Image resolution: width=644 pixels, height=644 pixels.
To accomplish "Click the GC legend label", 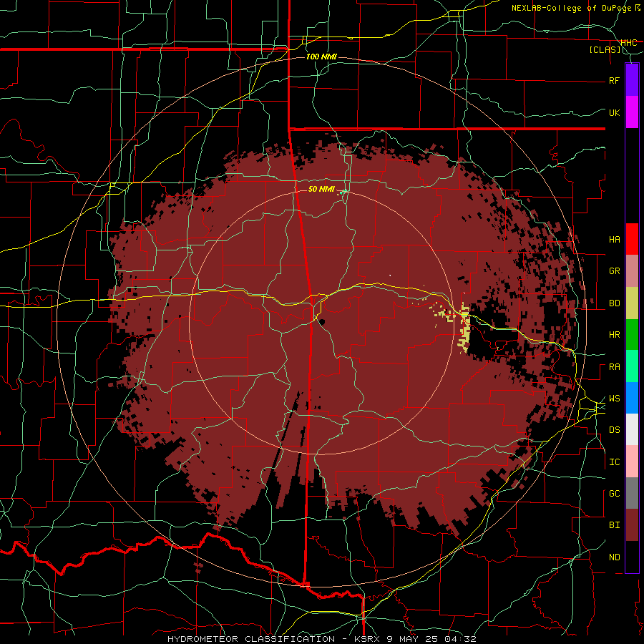I will coord(614,494).
